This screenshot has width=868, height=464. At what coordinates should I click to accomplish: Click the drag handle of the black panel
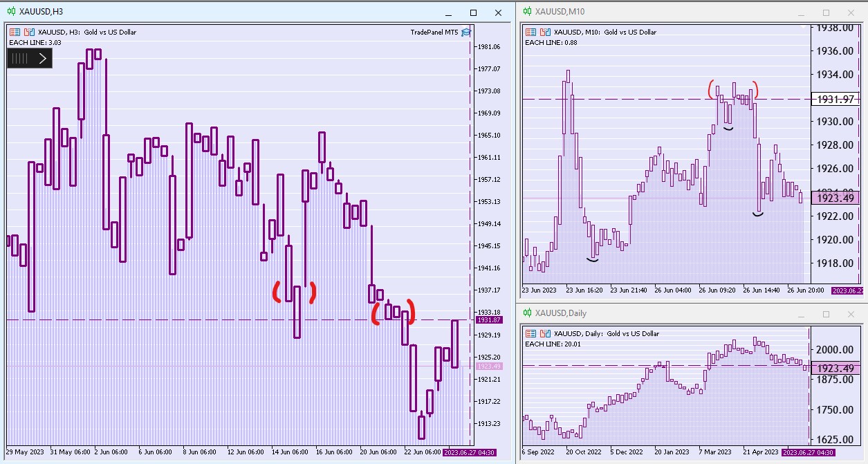pyautogui.click(x=19, y=59)
